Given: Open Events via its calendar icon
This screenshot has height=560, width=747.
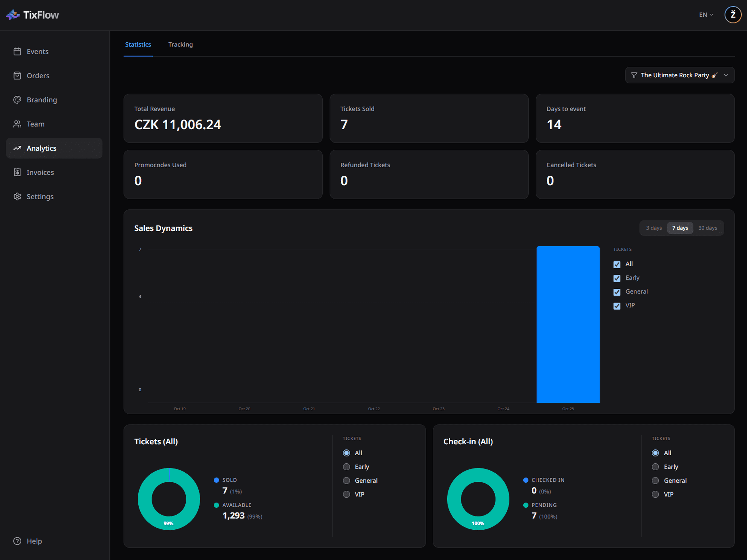Looking at the screenshot, I should tap(17, 51).
